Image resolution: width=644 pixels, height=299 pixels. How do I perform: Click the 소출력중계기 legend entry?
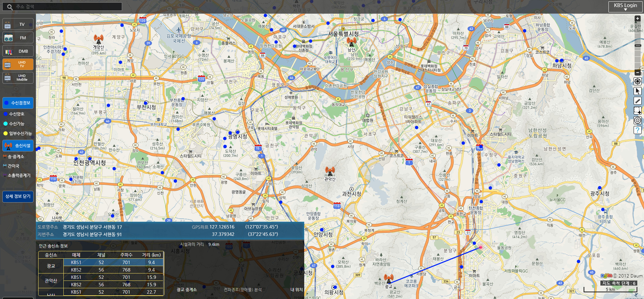click(x=17, y=175)
